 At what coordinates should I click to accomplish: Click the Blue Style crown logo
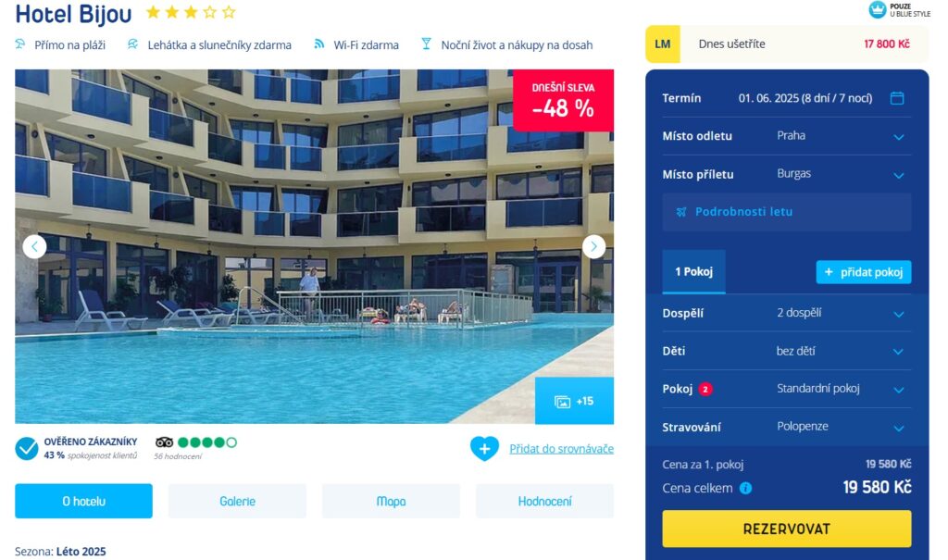pyautogui.click(x=878, y=9)
